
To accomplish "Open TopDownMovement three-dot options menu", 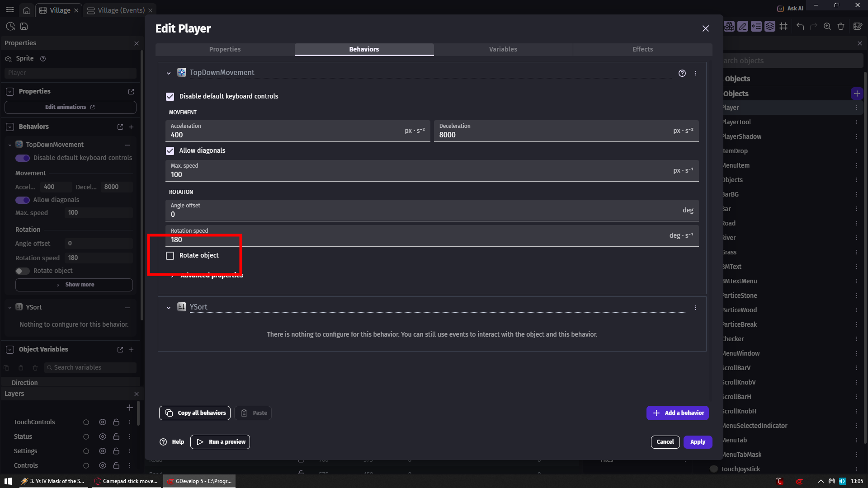I will pos(696,73).
